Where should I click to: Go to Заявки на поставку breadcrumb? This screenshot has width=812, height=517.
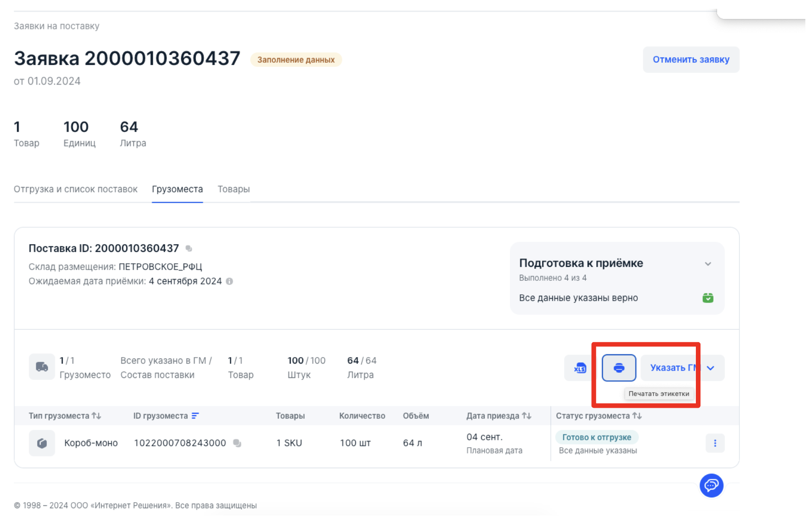click(57, 26)
